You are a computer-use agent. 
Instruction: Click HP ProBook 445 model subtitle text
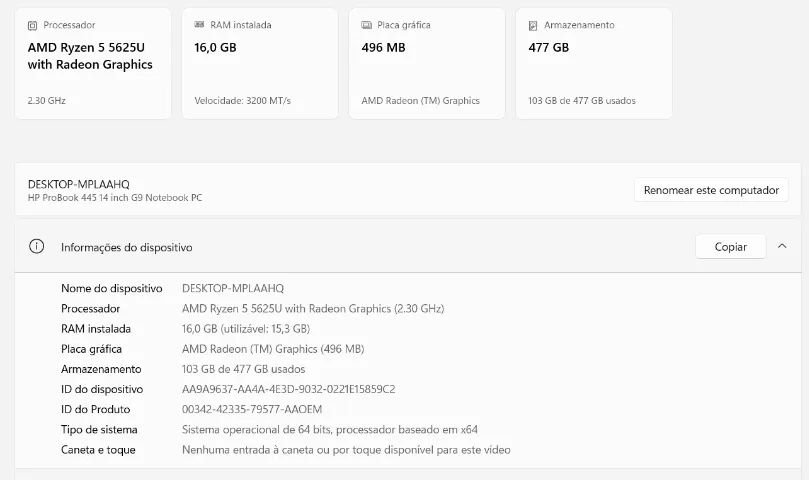tap(115, 198)
